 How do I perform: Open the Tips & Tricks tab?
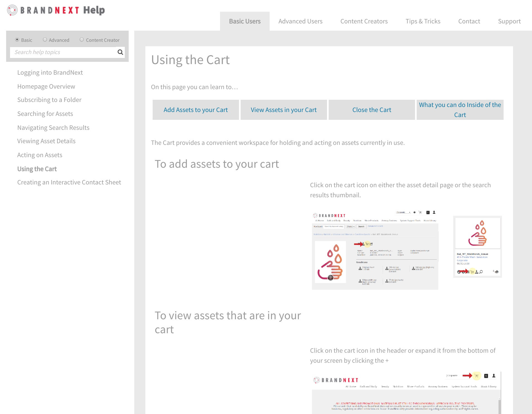coord(423,21)
